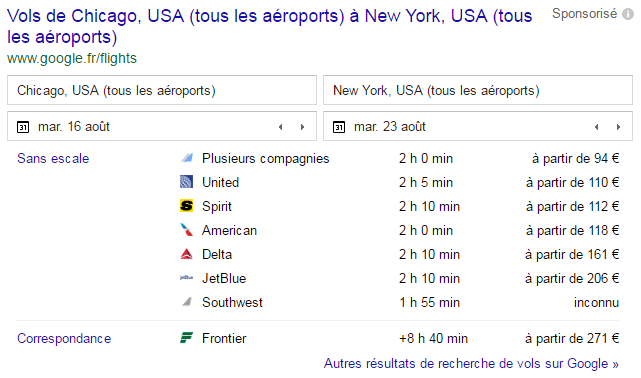Advance return date with next arrow
Screen dimensions: 641x378
pyautogui.click(x=619, y=127)
